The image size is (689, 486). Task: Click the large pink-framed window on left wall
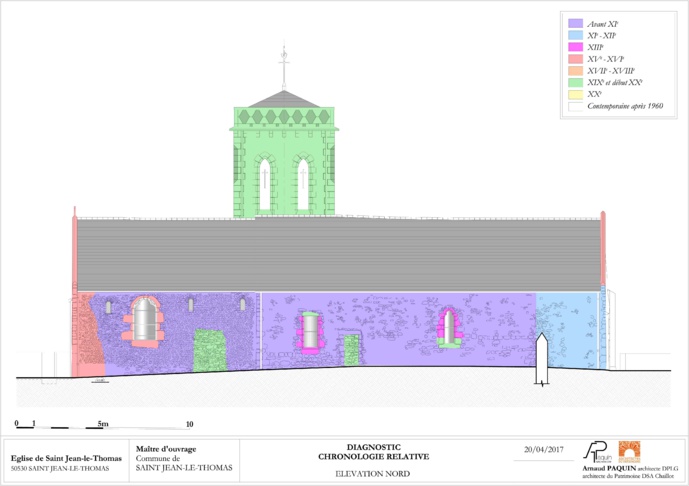145,319
